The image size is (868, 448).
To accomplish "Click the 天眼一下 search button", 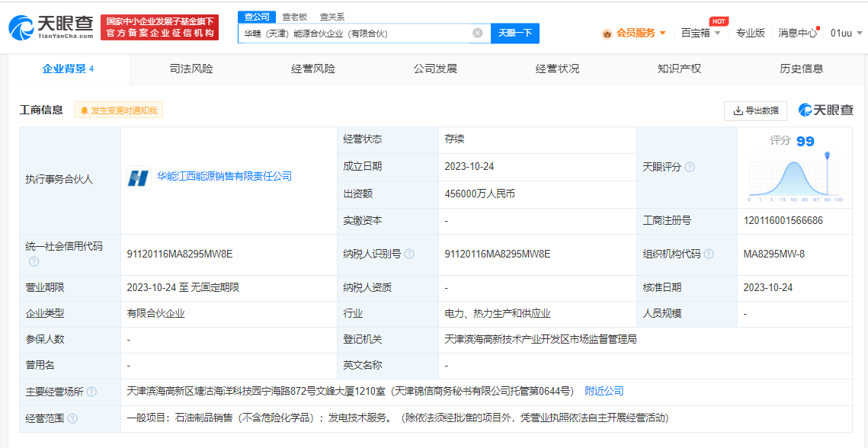I will [x=514, y=33].
